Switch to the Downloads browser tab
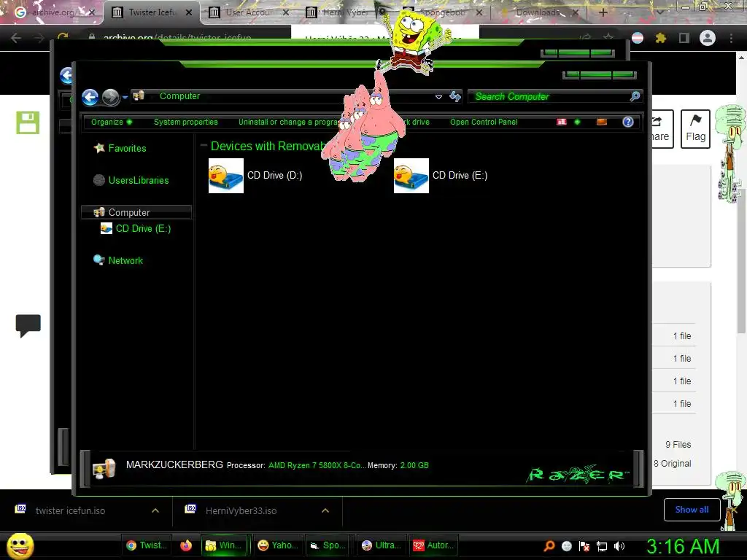Image resolution: width=747 pixels, height=560 pixels. click(x=538, y=12)
